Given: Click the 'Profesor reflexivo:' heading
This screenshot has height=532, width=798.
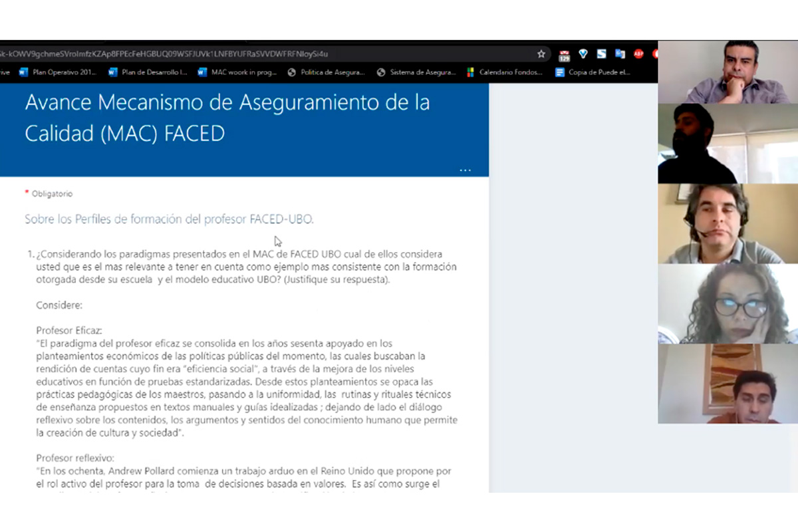Looking at the screenshot, I should pyautogui.click(x=75, y=458).
